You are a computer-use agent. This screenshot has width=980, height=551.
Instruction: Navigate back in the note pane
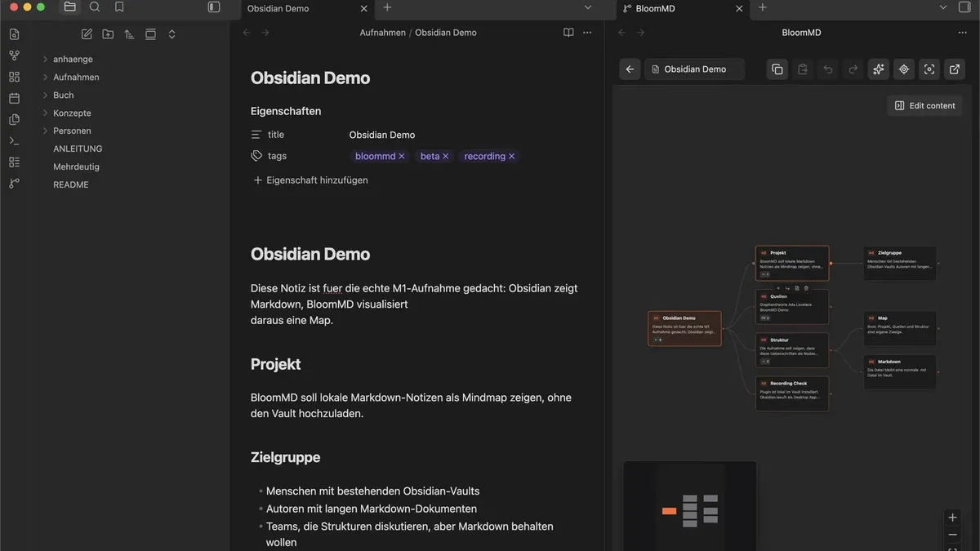pyautogui.click(x=247, y=33)
